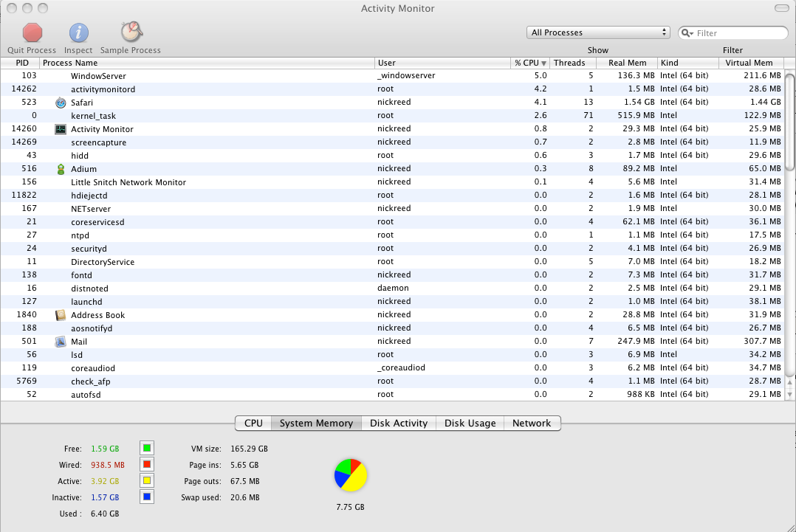Screen dimensions: 796x532
Task: Select the autofsd process row
Action: point(392,394)
